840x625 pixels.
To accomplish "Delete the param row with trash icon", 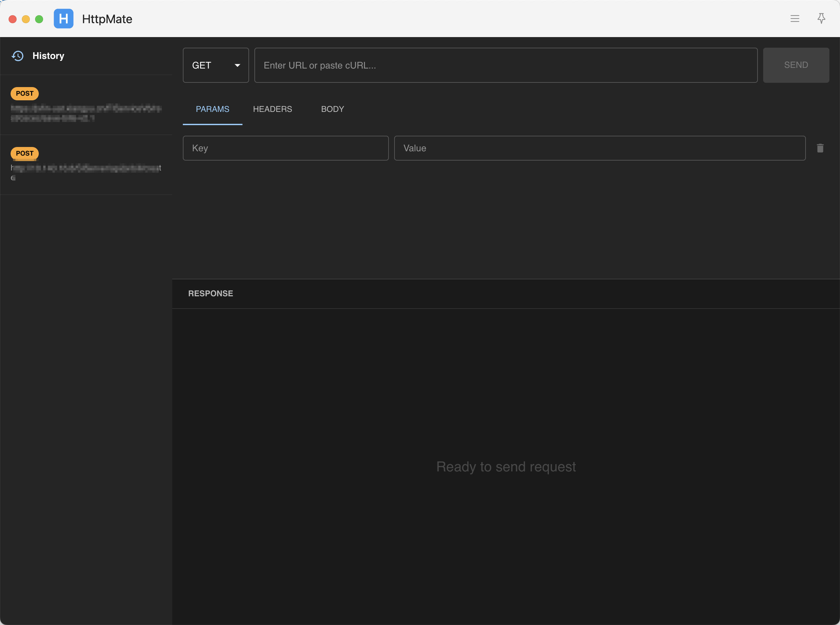I will click(820, 148).
